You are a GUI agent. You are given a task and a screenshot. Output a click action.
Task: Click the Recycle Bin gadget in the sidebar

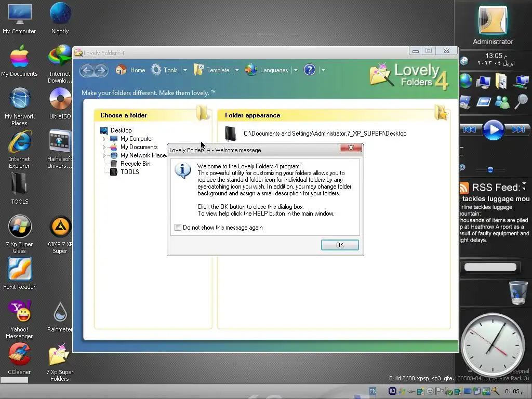pos(518,292)
